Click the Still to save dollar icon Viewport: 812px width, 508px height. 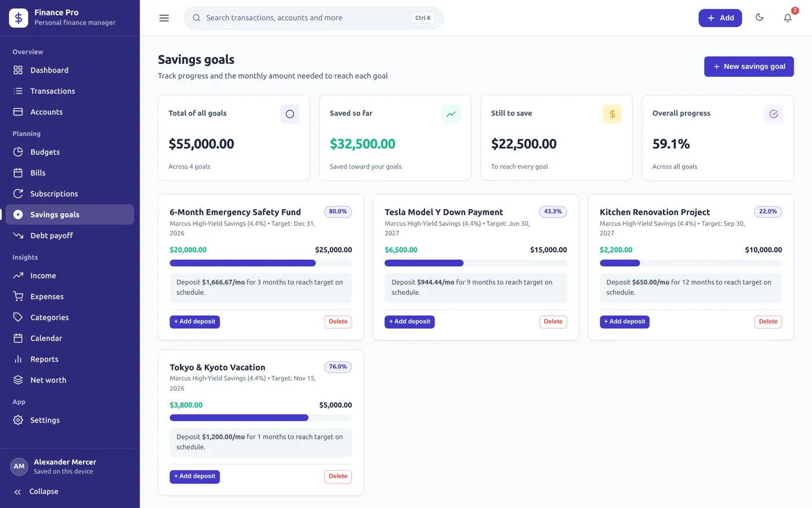[612, 114]
